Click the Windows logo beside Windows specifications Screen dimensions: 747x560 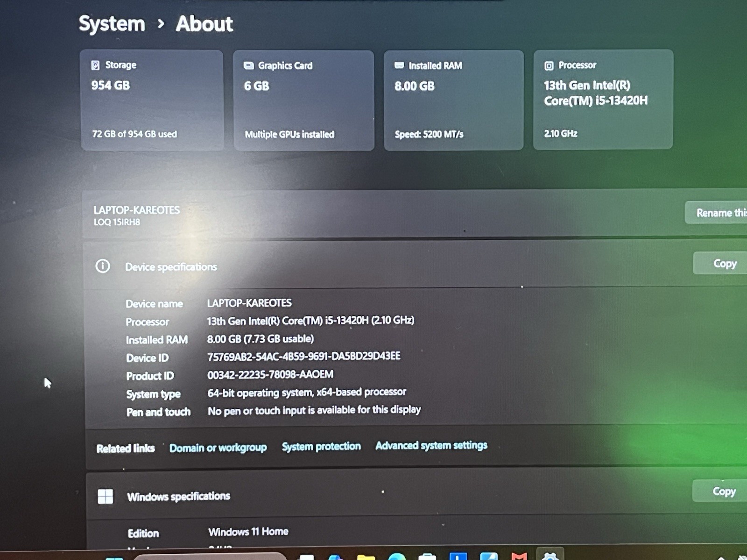point(106,496)
